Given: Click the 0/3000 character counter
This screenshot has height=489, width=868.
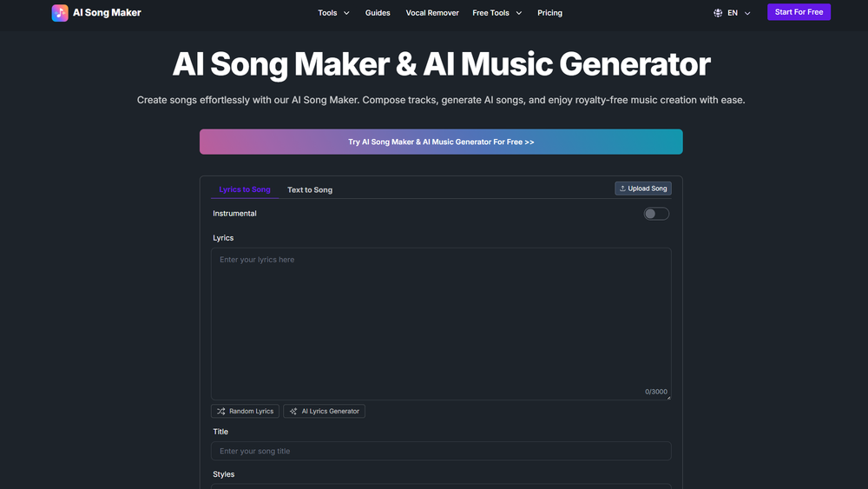Looking at the screenshot, I should [x=656, y=392].
